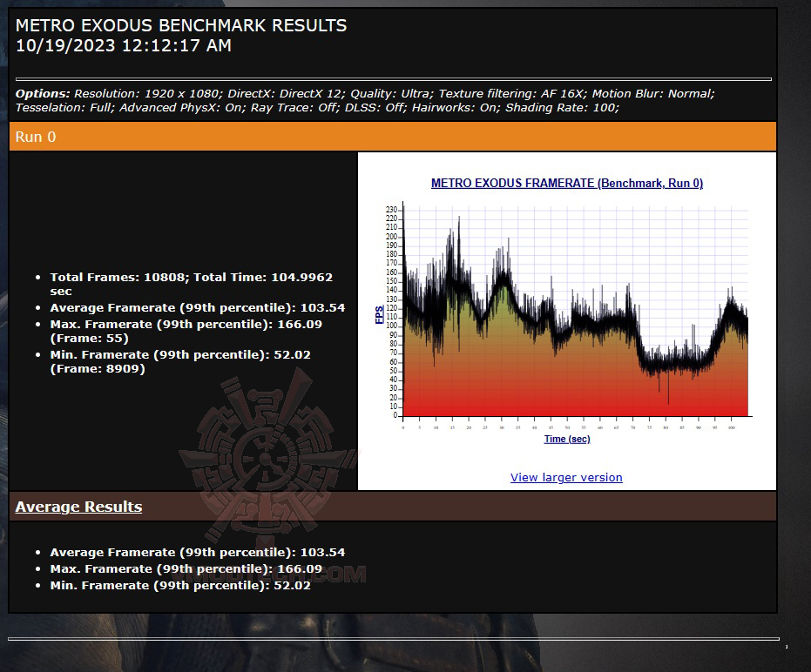Click the METRO EXODUS FRAMERATE chart title
The image size is (811, 672).
tap(567, 183)
